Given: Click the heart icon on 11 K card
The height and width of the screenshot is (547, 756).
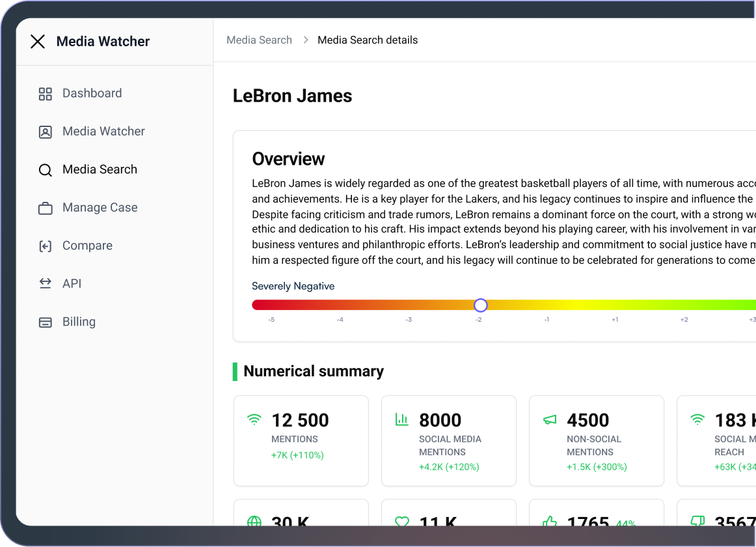Looking at the screenshot, I should click(x=401, y=522).
